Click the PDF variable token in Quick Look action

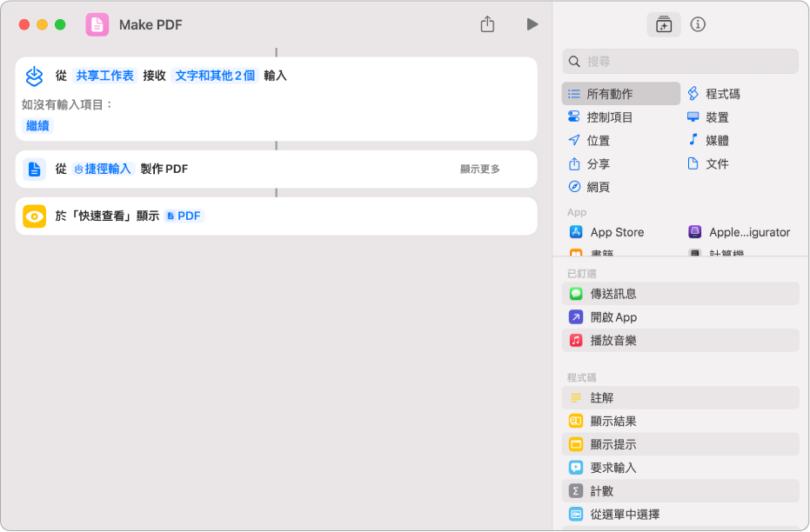pyautogui.click(x=184, y=216)
